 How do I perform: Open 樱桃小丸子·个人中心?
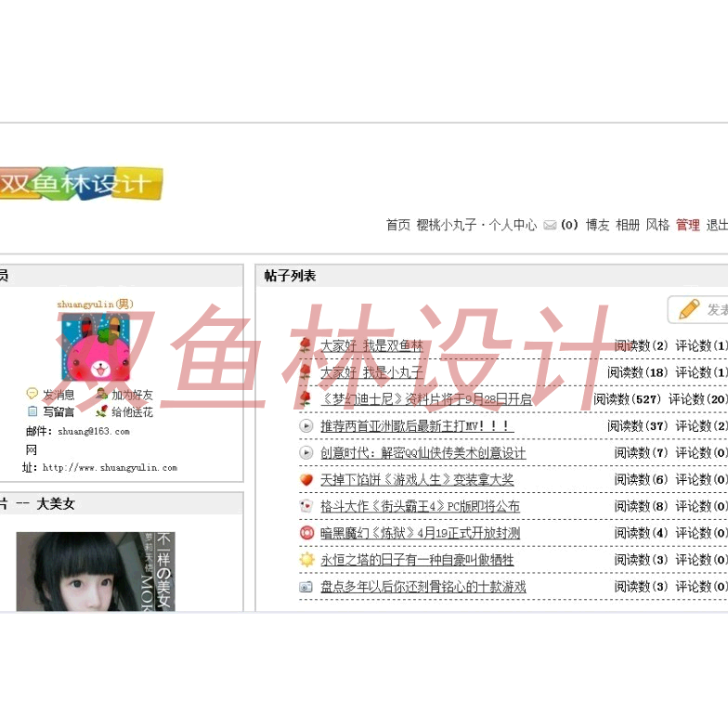click(x=477, y=225)
